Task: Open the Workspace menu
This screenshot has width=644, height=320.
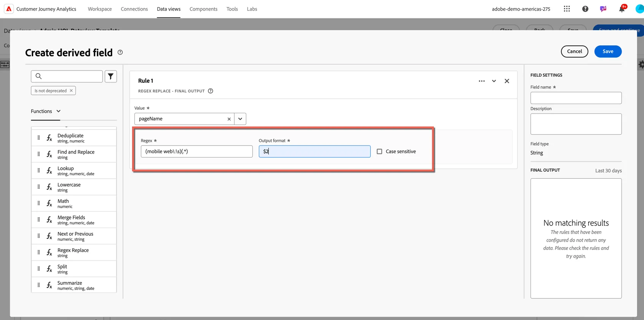Action: click(100, 9)
